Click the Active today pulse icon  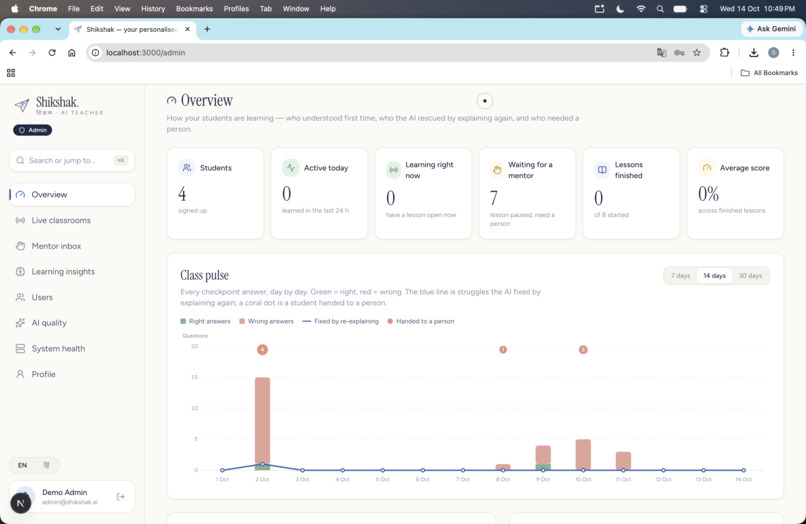pyautogui.click(x=290, y=168)
